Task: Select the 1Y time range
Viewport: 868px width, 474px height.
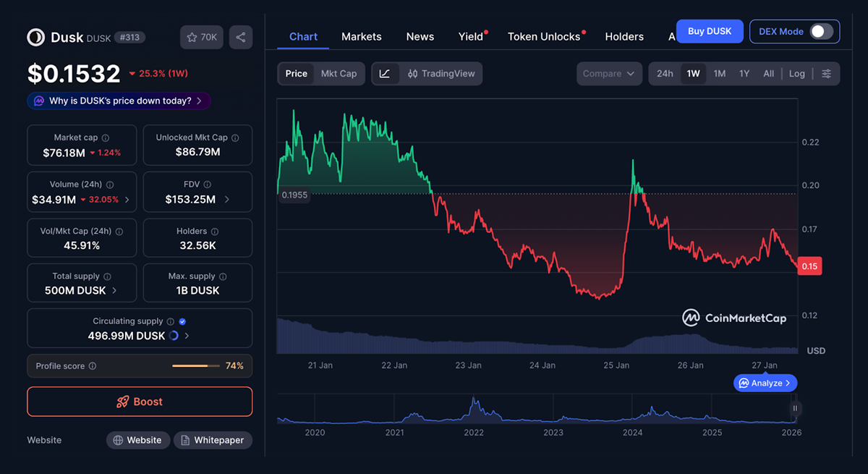Action: pyautogui.click(x=744, y=74)
